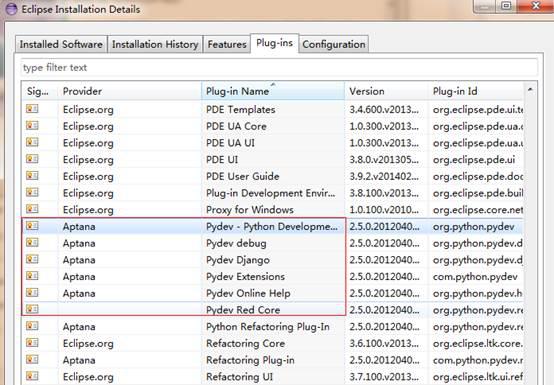The width and height of the screenshot is (554, 385).
Task: Click the signed icon of Refactoring UI row
Action: pos(32,375)
